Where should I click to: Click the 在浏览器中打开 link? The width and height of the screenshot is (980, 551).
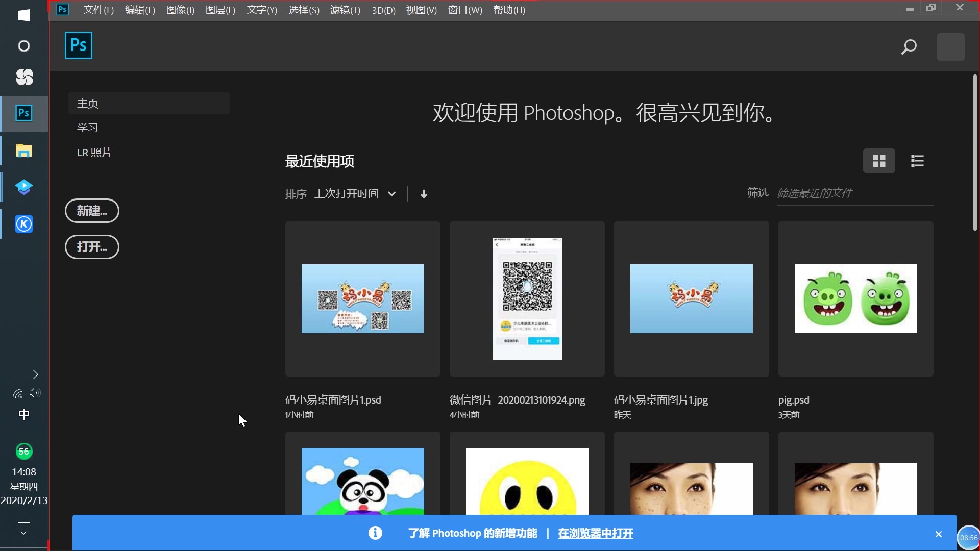[x=596, y=533]
